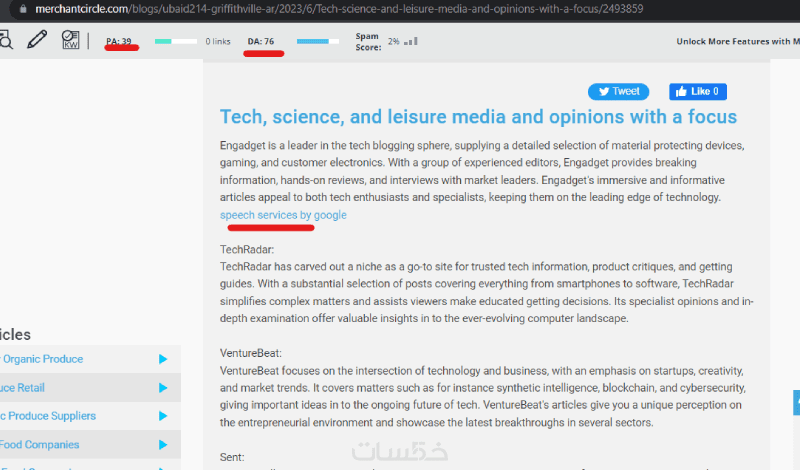Expand the Organic Produce arrow
Screen dimensions: 800x470
pos(163,359)
